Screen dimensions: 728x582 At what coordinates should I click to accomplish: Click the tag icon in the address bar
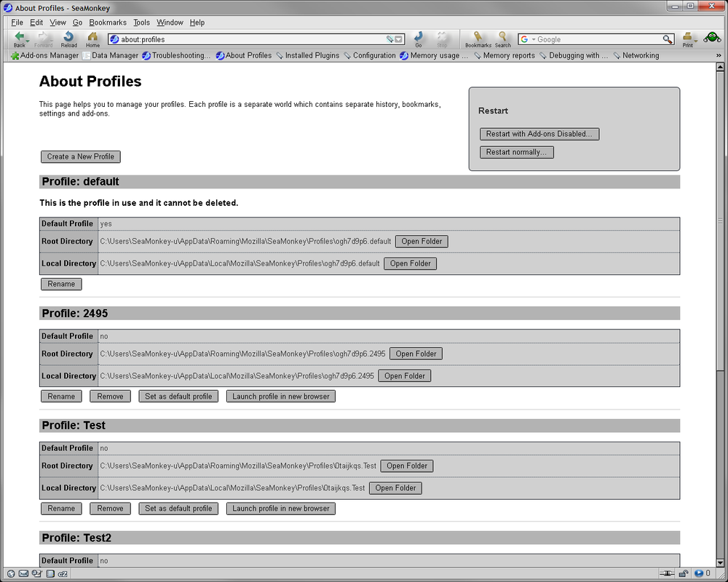point(389,39)
